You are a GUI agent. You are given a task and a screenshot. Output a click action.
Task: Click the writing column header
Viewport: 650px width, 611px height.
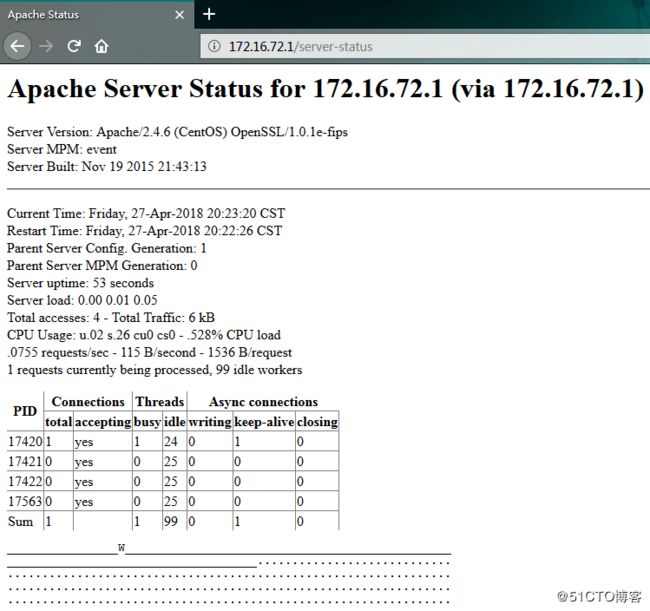[x=210, y=422]
